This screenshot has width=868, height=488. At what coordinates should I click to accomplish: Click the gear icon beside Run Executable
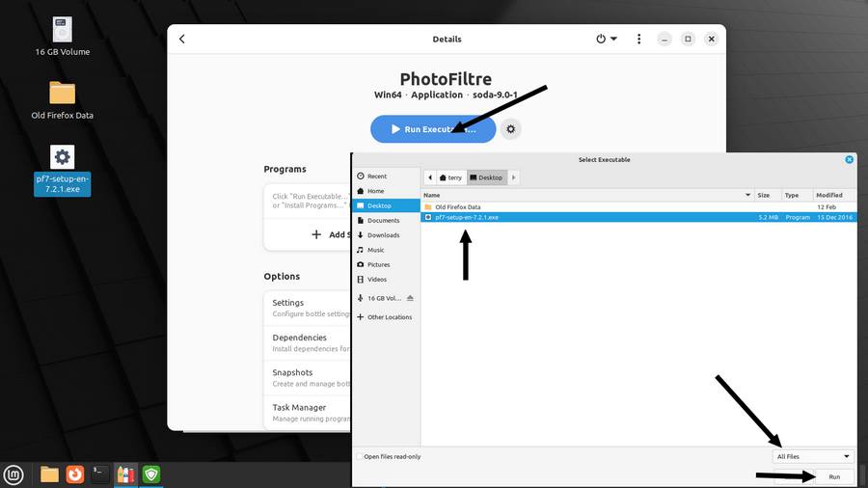[511, 129]
